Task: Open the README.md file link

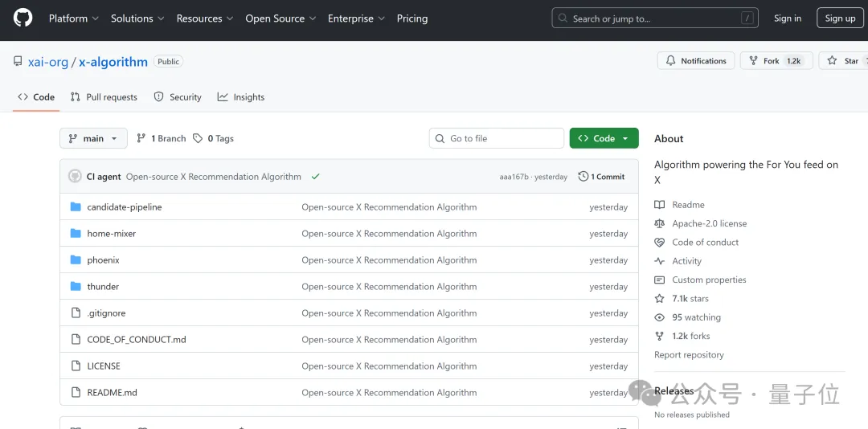Action: 112,393
